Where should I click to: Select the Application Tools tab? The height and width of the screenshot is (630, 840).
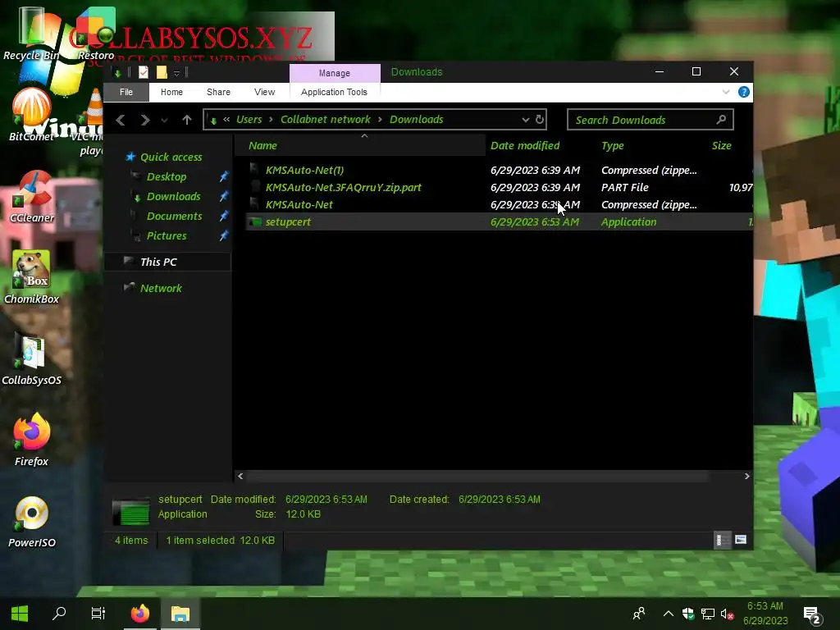(x=335, y=92)
